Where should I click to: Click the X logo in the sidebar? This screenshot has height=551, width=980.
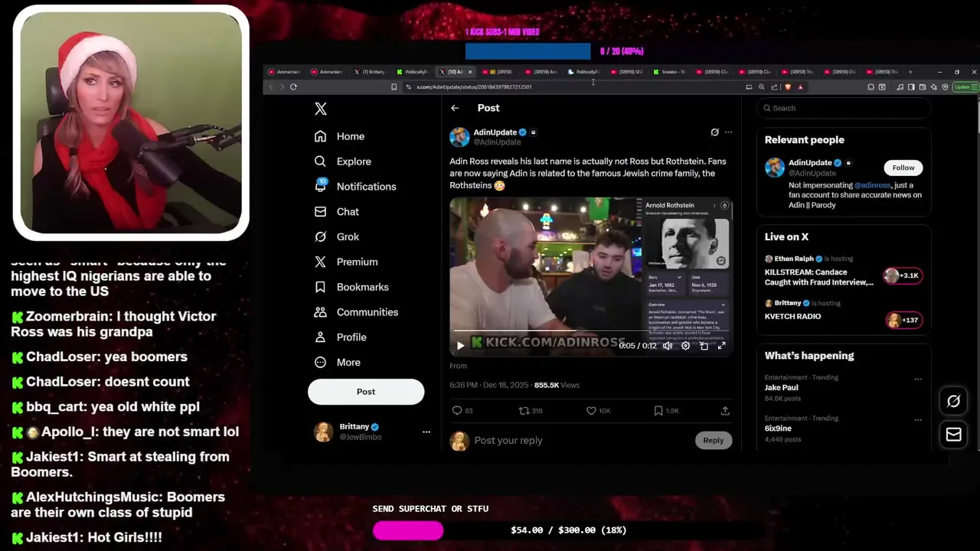pos(321,109)
